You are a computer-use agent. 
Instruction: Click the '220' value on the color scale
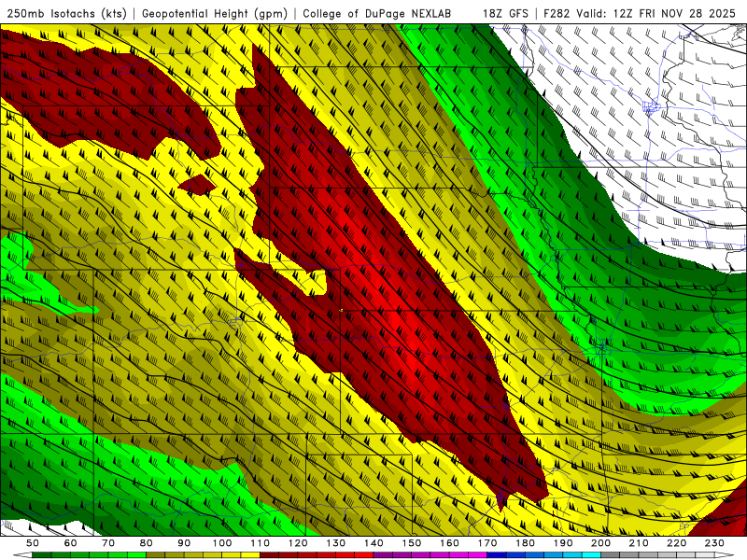pos(677,543)
